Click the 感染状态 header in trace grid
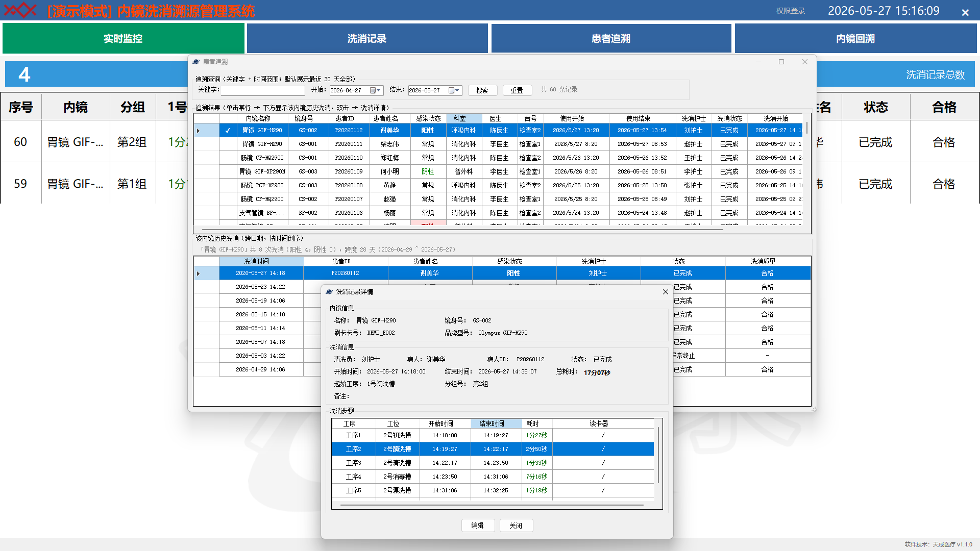This screenshot has height=551, width=980. pos(428,118)
